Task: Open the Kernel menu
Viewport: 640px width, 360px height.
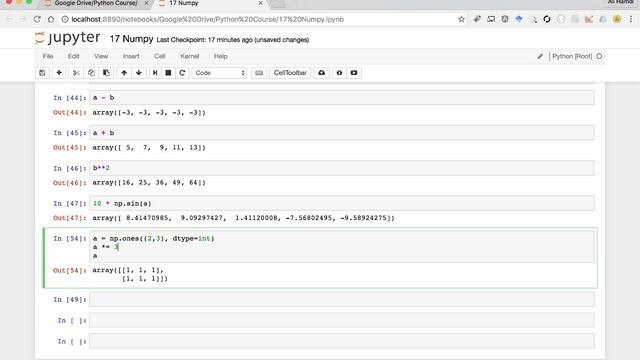Action: tap(189, 56)
